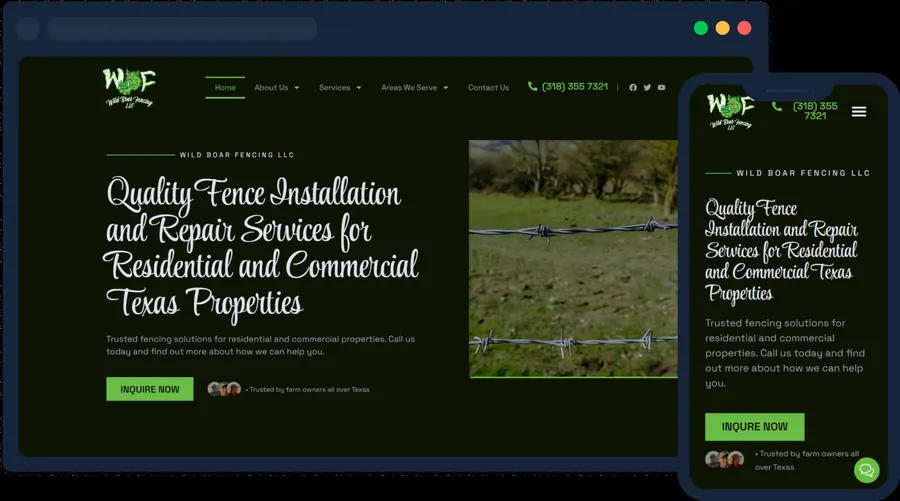Click the barbed wire fence hero image
900x501 pixels.
[573, 259]
